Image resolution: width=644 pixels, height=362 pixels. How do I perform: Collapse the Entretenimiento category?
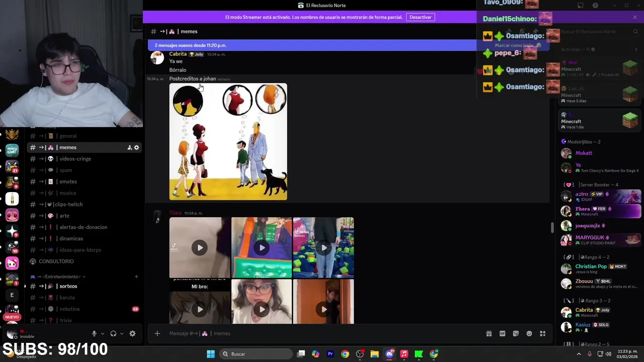(58, 277)
